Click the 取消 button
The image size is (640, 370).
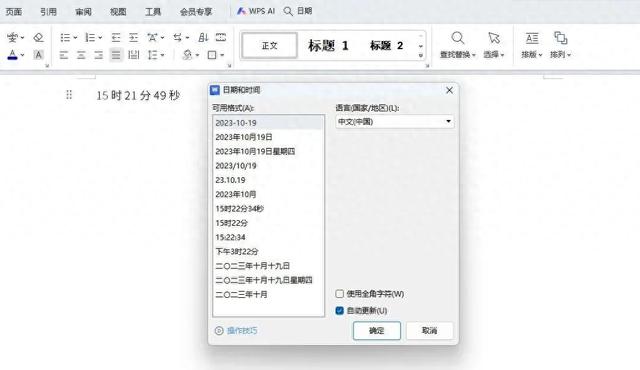[x=429, y=330]
